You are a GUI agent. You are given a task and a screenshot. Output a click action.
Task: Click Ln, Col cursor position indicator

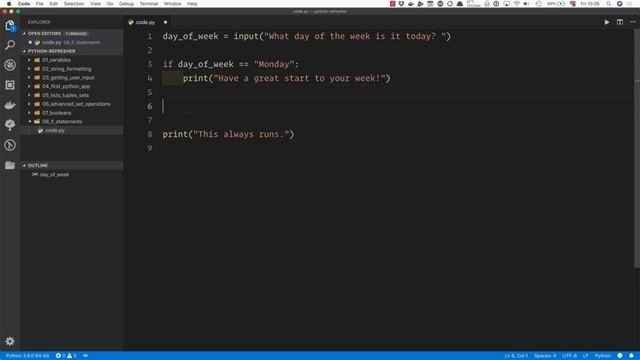pyautogui.click(x=516, y=356)
